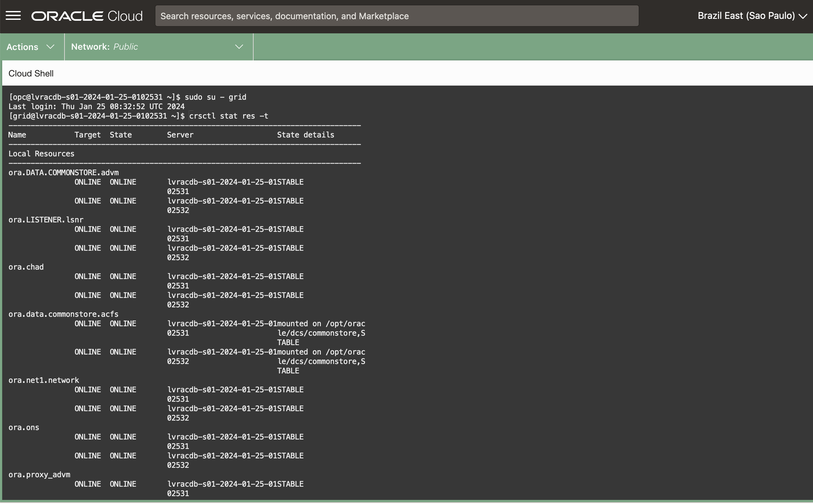Click the chevron next to Brazil East region
This screenshot has height=504, width=813.
(x=803, y=16)
